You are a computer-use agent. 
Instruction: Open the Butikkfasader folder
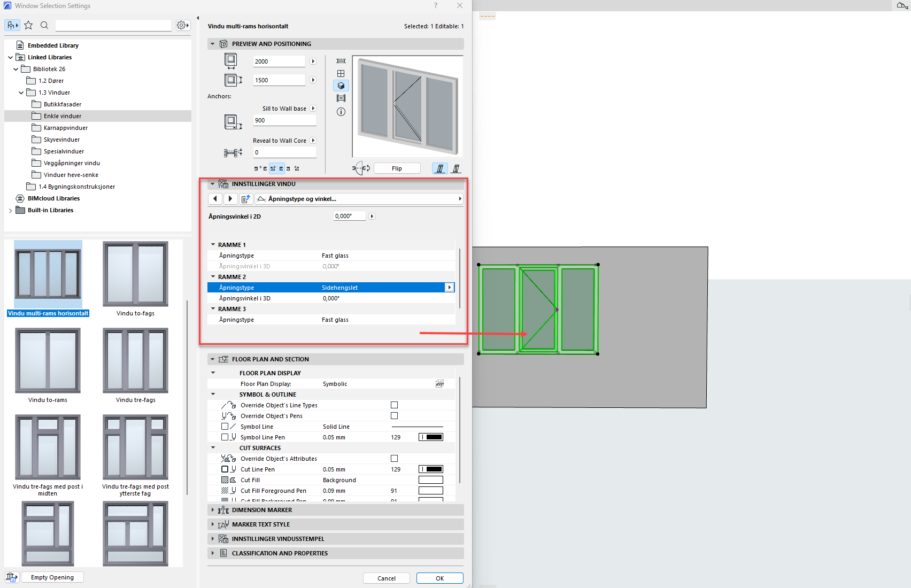pos(62,104)
